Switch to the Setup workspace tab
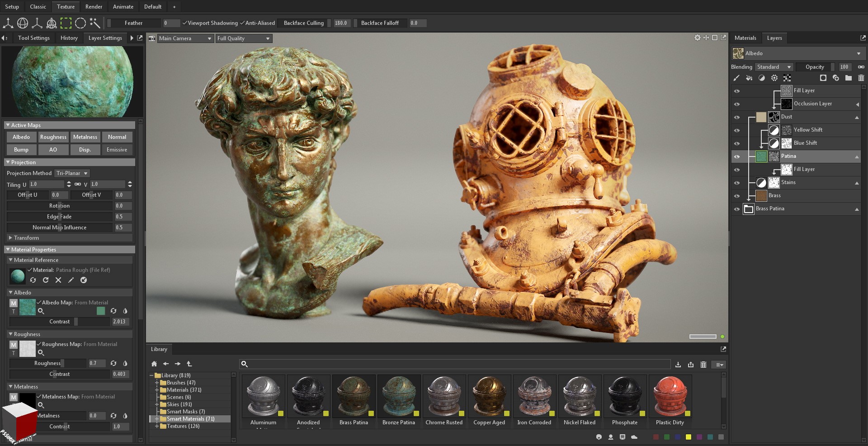The width and height of the screenshot is (868, 446). pos(12,6)
